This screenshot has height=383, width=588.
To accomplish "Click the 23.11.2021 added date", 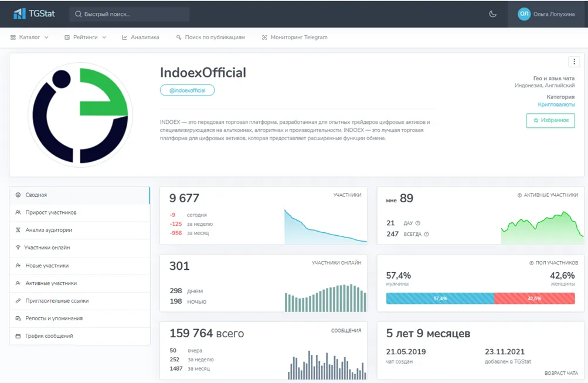I will 504,352.
